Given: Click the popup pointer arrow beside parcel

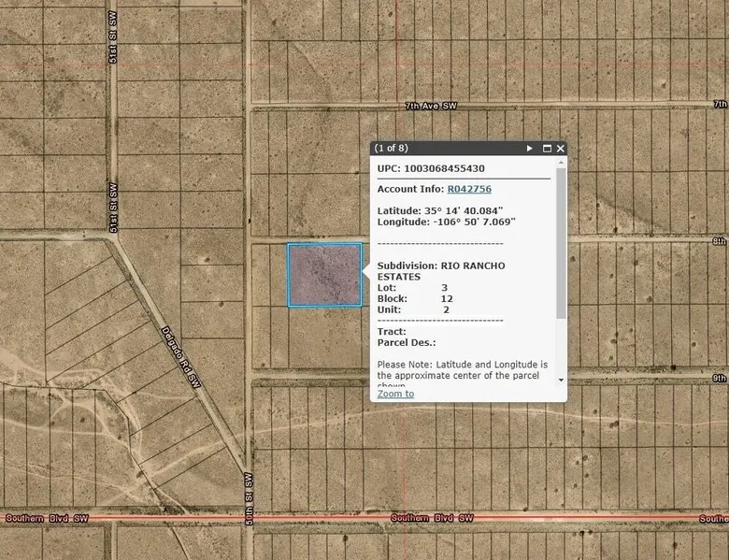Looking at the screenshot, I should coord(366,274).
